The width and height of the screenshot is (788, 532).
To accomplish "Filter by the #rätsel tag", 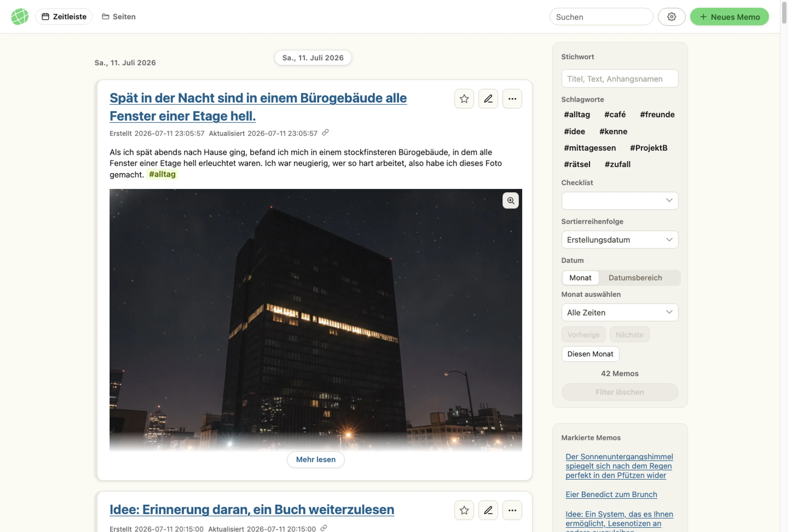I will tap(577, 164).
